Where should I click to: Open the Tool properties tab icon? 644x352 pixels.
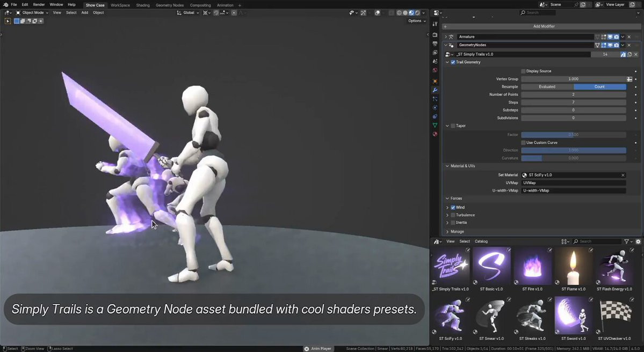435,24
